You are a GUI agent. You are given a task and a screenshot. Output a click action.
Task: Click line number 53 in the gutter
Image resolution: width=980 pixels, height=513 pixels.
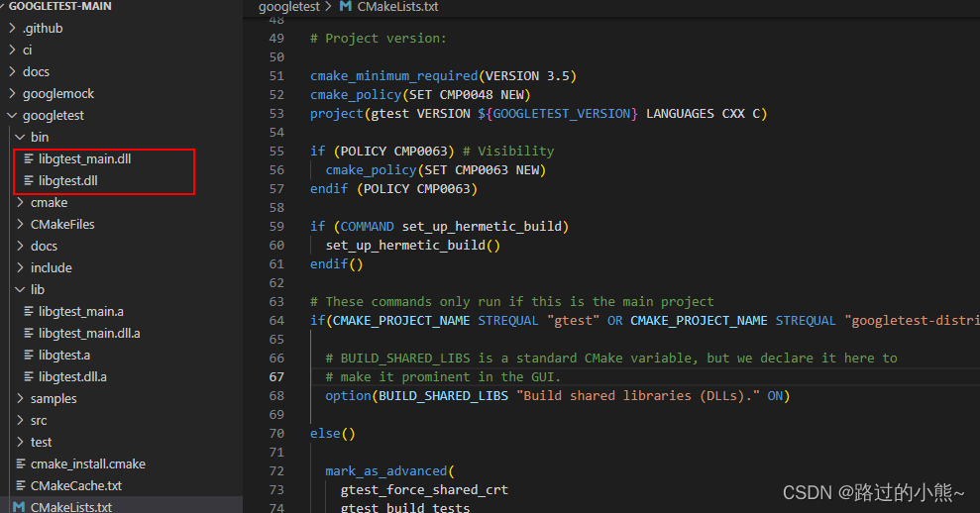click(276, 113)
